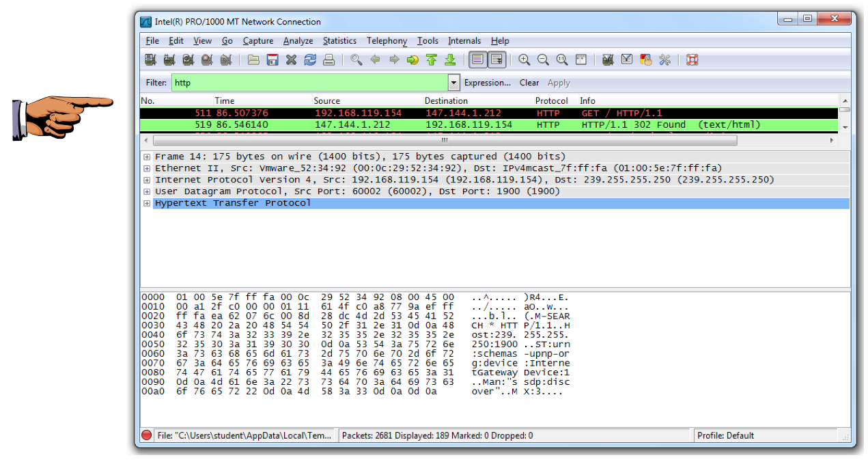Viewport: 868px width, 460px height.
Task: Open the View menu
Action: (x=203, y=41)
